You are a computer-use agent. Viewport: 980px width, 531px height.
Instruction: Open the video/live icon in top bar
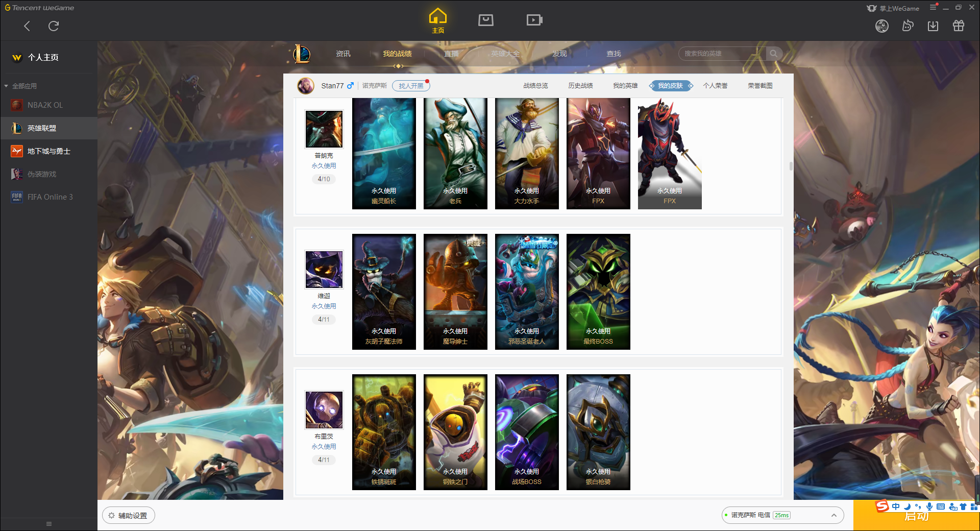(534, 20)
